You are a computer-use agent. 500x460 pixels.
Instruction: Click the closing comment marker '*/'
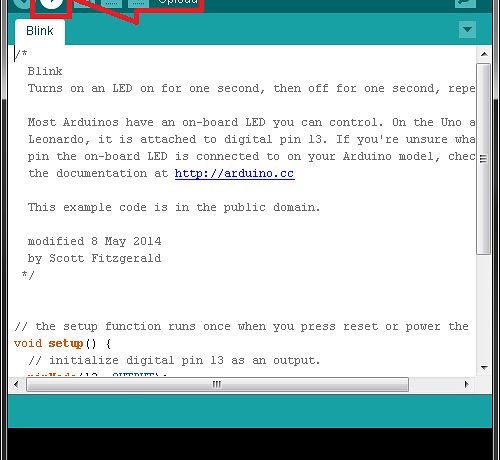28,275
